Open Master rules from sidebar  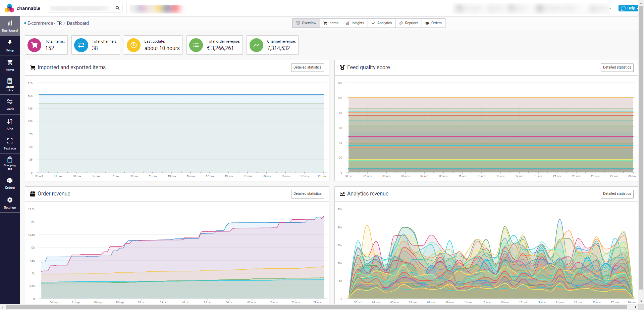10,85
